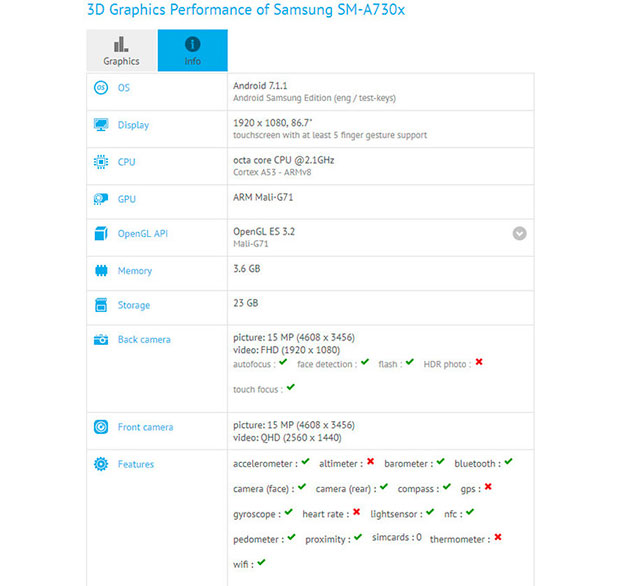
Task: Select the Info tab
Action: pos(193,50)
